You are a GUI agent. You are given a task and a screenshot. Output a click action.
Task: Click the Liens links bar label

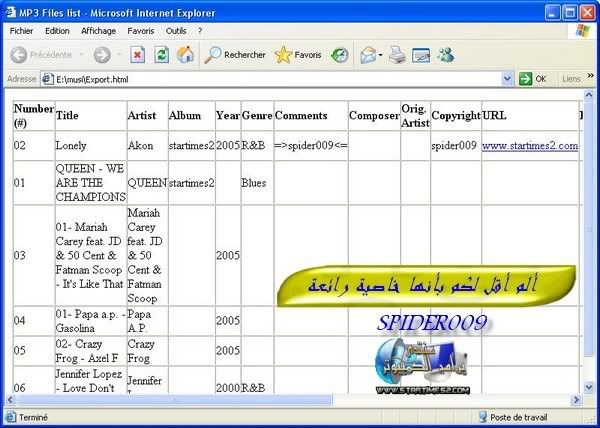click(571, 79)
